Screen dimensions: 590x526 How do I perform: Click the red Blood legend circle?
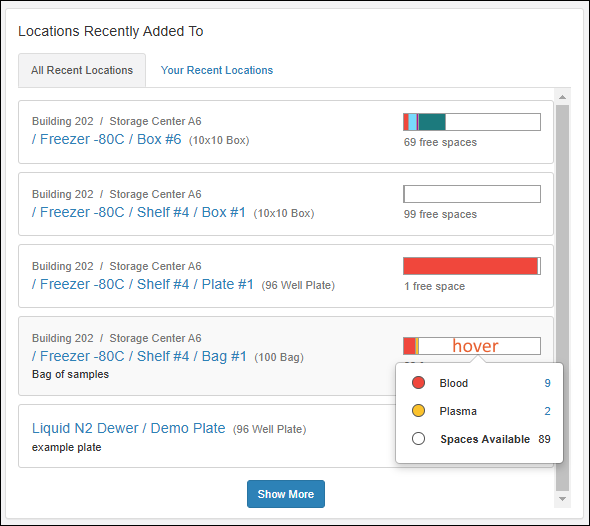pos(418,383)
